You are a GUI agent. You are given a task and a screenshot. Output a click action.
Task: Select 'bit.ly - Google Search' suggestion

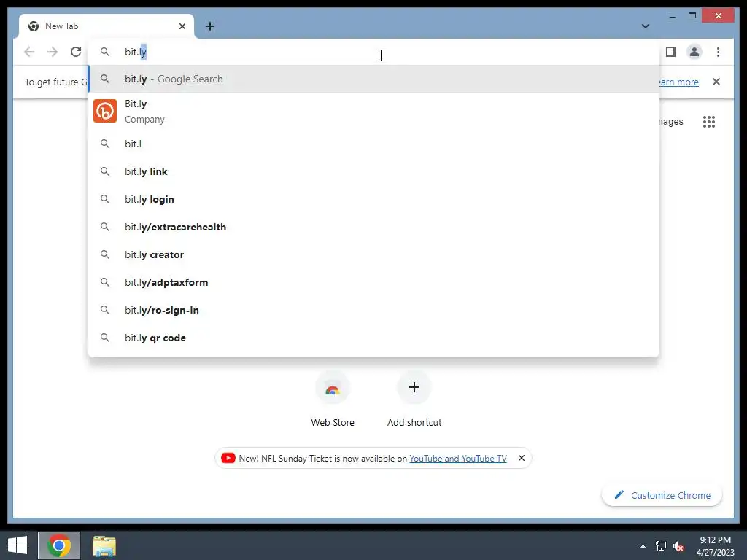[x=374, y=79]
